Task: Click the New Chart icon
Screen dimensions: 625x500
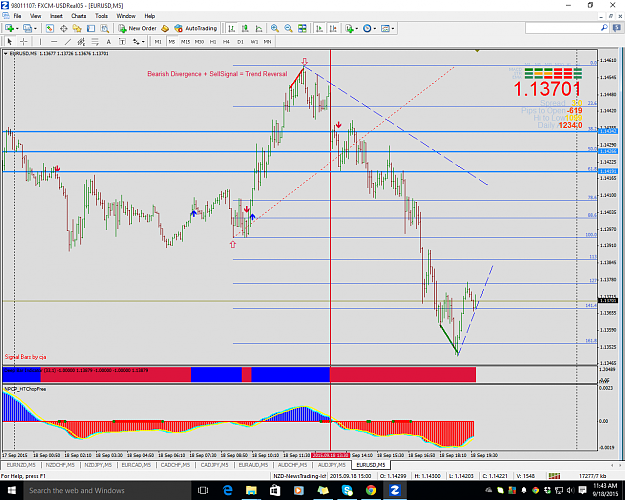Action: 9,28
